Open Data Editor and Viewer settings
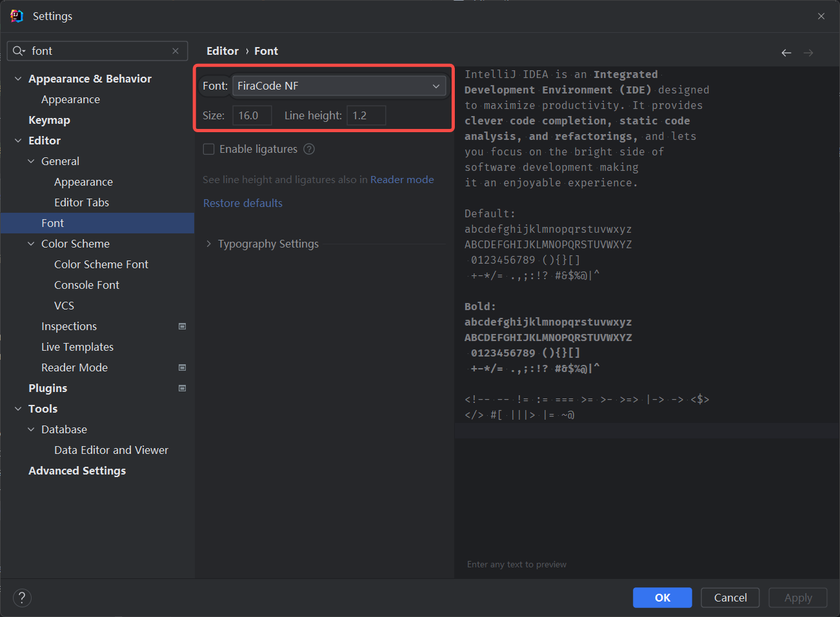 point(111,450)
